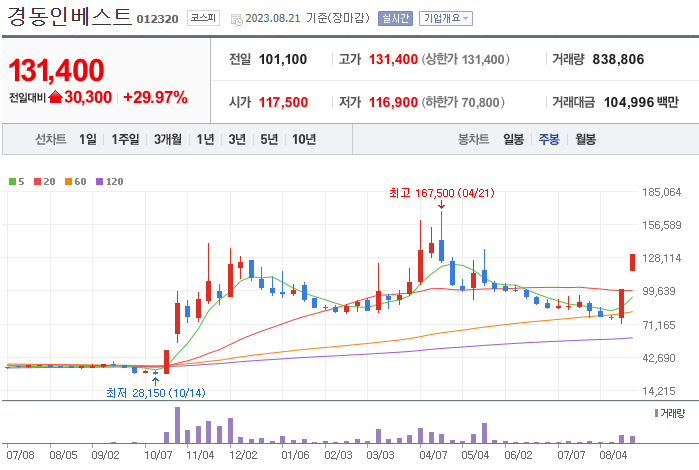Click the red up-arrow price change icon
The image size is (699, 470).
(55, 97)
